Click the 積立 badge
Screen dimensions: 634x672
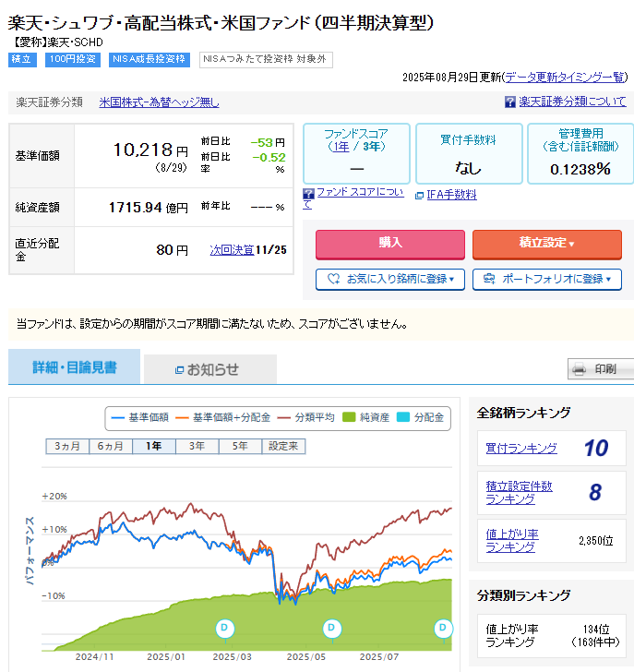[22, 60]
